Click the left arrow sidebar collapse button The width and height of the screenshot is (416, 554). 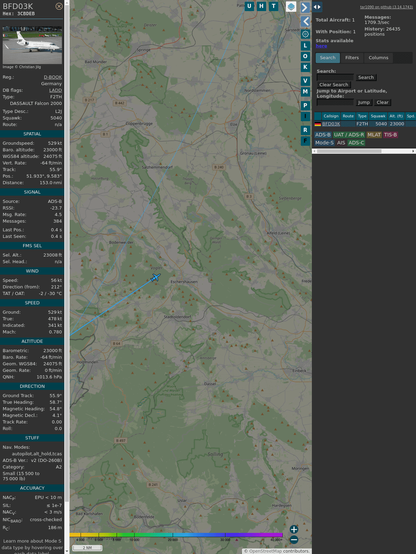pyautogui.click(x=305, y=21)
